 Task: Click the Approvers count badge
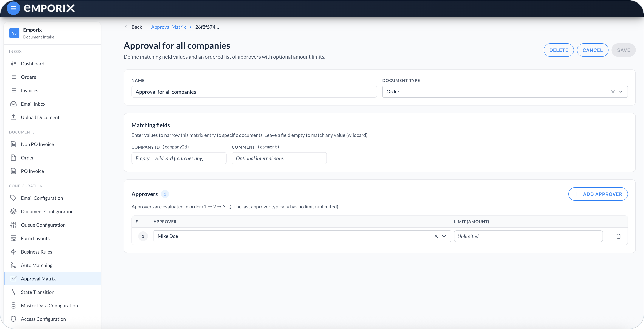165,194
